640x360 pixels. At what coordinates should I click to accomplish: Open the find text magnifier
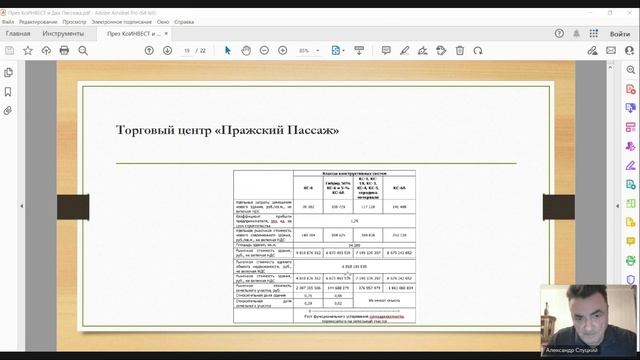pyautogui.click(x=83, y=51)
